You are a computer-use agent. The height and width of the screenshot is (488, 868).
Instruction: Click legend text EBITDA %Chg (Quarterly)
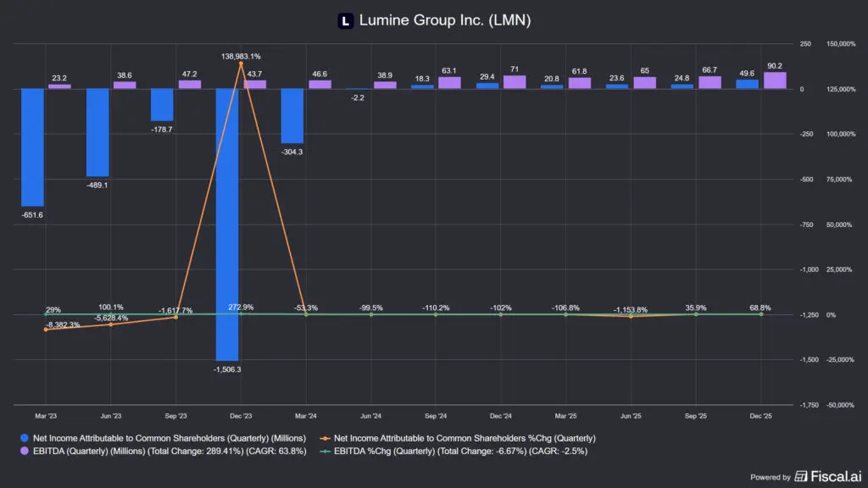[x=460, y=451]
